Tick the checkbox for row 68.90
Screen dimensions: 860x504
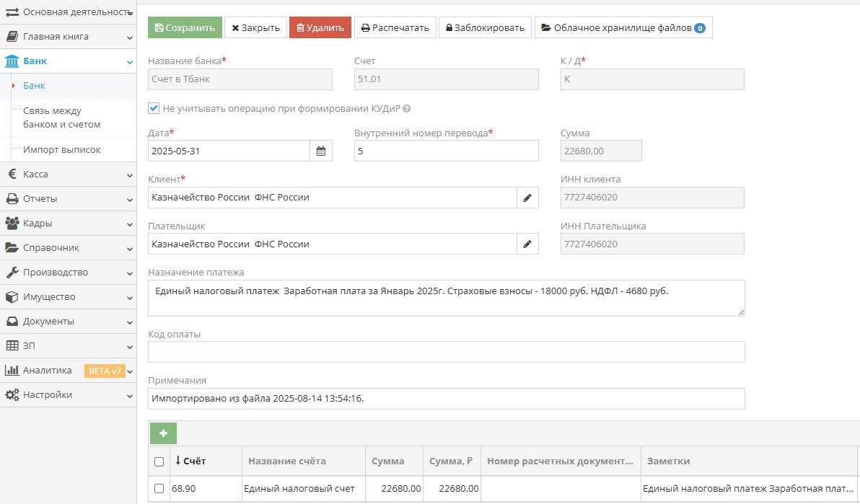coord(159,489)
